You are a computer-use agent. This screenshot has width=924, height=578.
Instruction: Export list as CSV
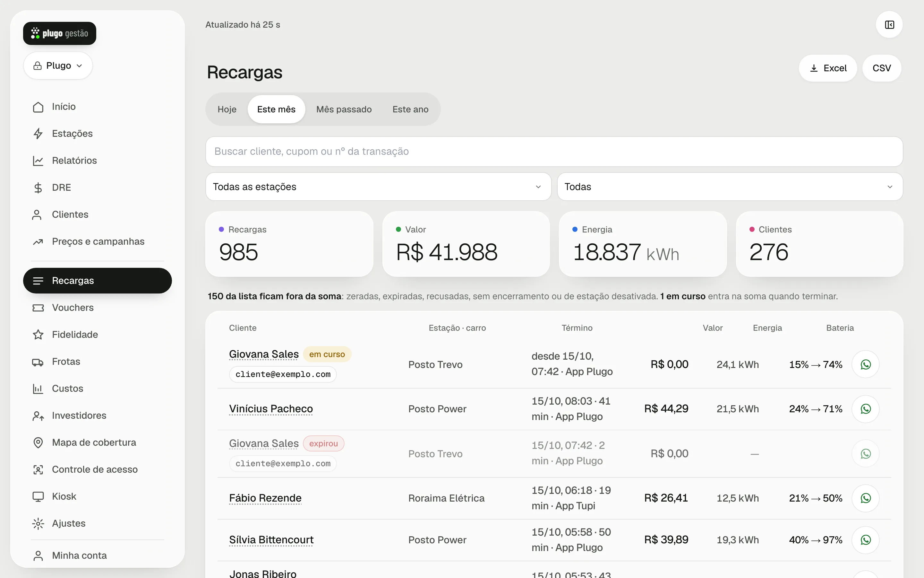pyautogui.click(x=882, y=68)
